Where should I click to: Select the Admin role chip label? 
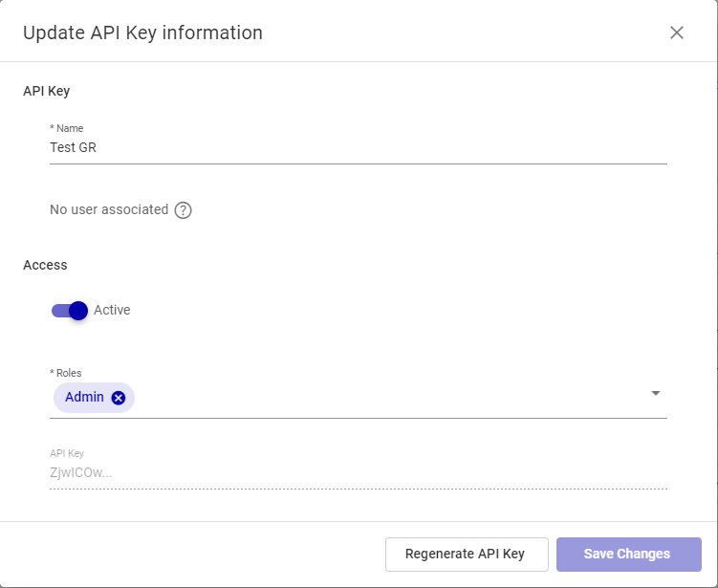point(84,398)
